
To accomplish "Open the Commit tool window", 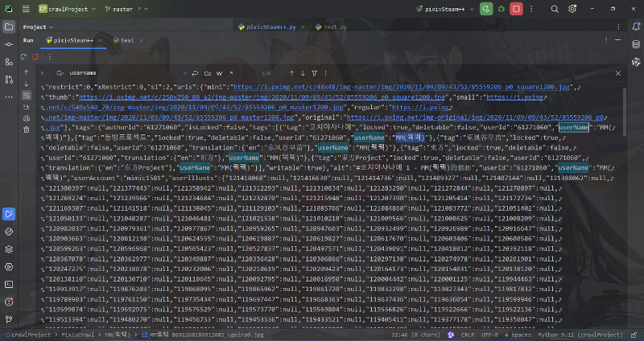I will coord(9,44).
